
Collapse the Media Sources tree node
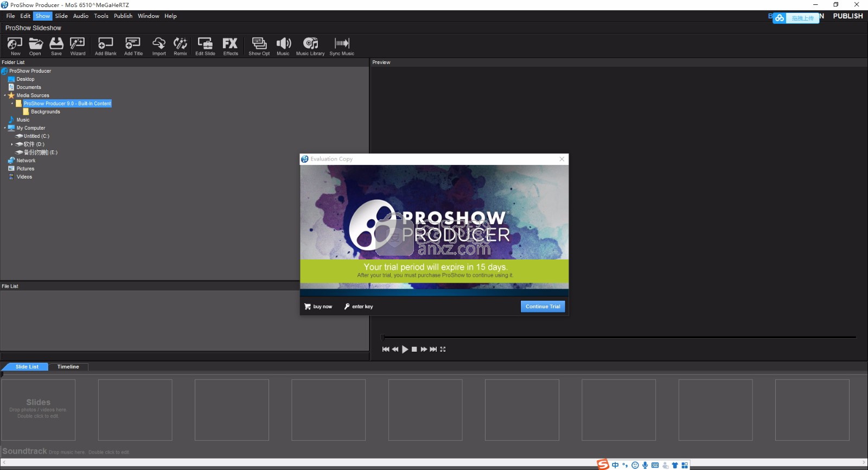(x=5, y=96)
